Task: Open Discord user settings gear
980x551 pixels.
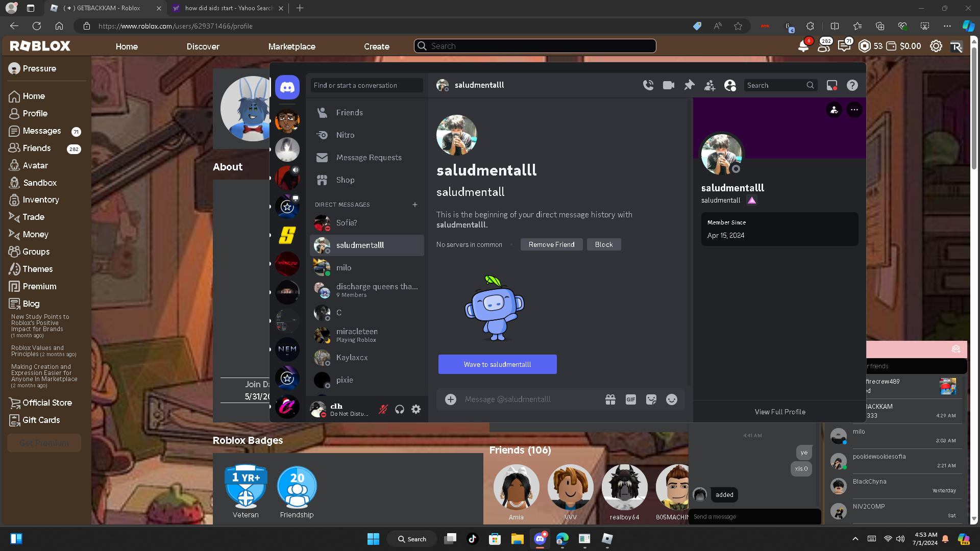Action: pos(416,409)
